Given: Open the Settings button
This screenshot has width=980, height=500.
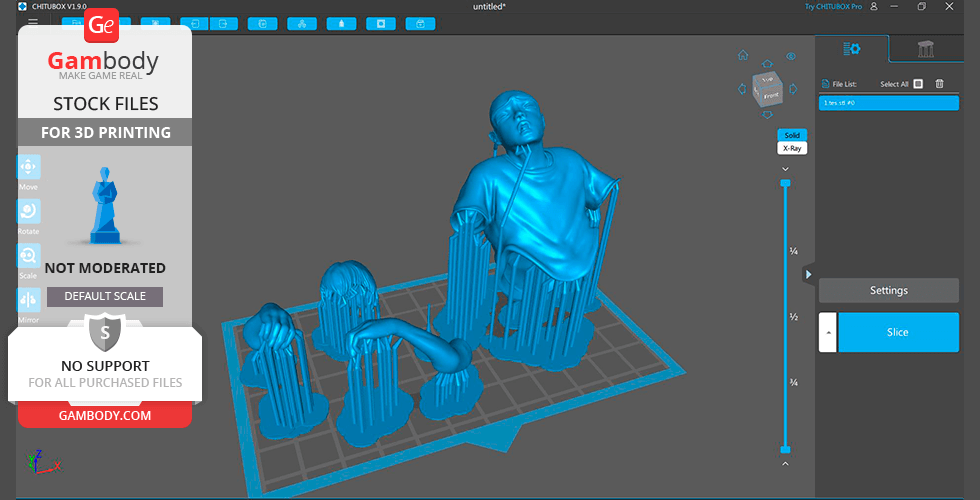Looking at the screenshot, I should click(x=888, y=291).
